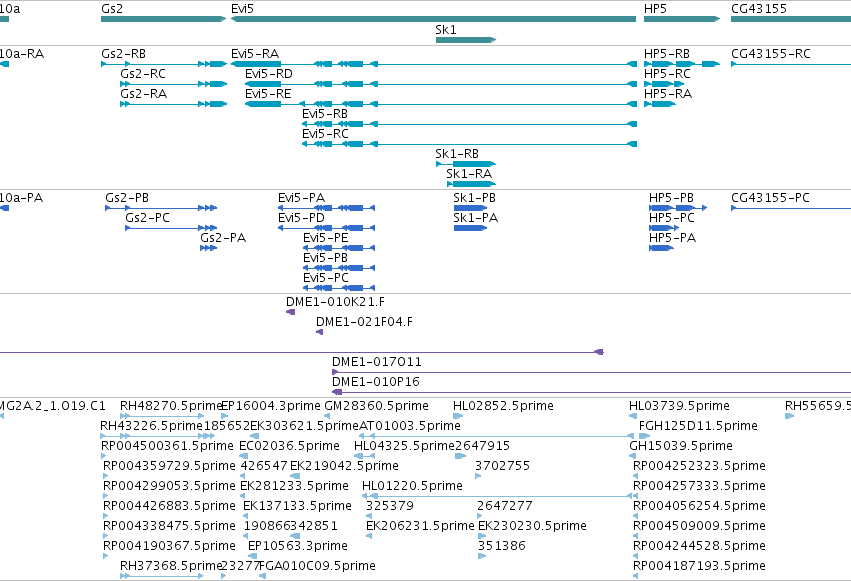Click insertion DME1-021F04.F
Screen dimensions: 851x581
[x=320, y=332]
